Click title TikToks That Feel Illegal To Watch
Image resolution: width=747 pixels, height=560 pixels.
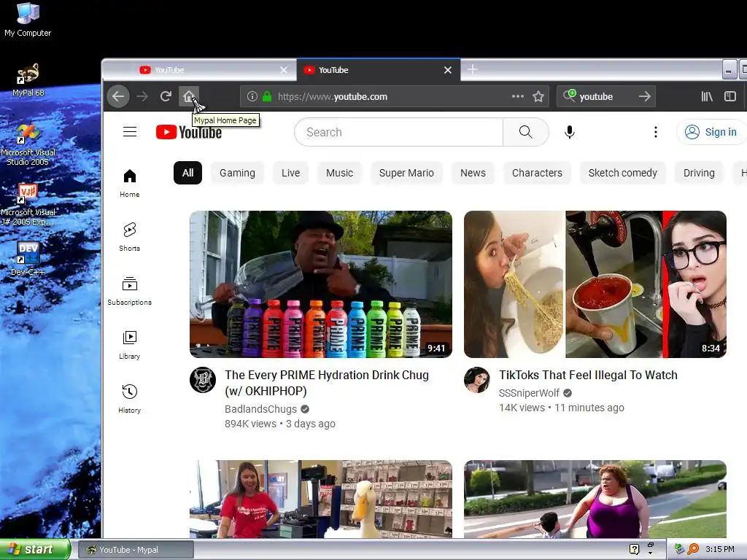pos(589,376)
